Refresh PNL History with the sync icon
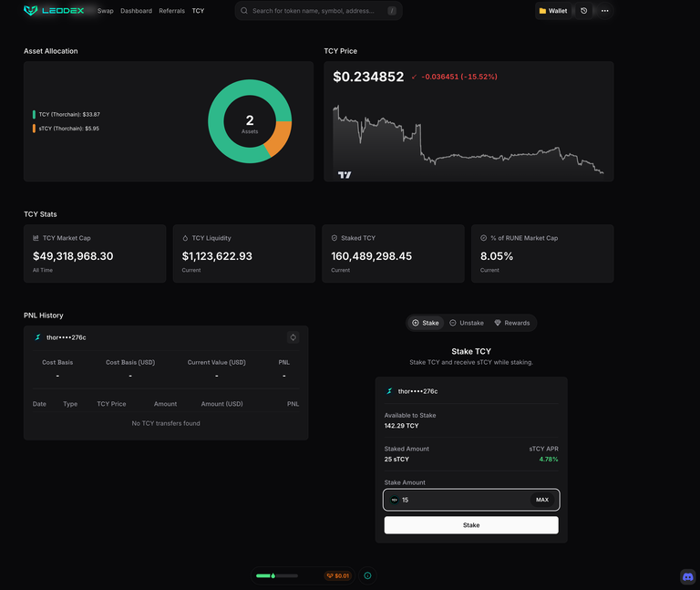 pyautogui.click(x=293, y=337)
